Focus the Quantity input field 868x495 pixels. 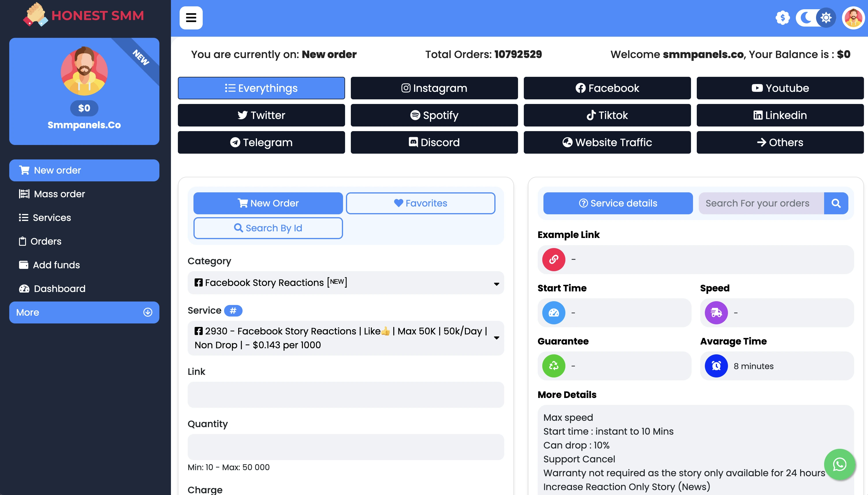point(346,447)
